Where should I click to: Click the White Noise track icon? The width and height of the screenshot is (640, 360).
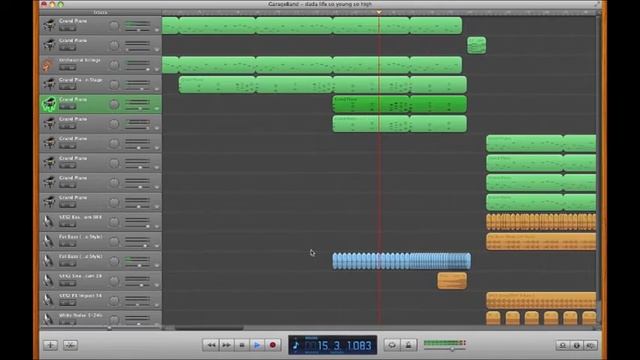49,319
